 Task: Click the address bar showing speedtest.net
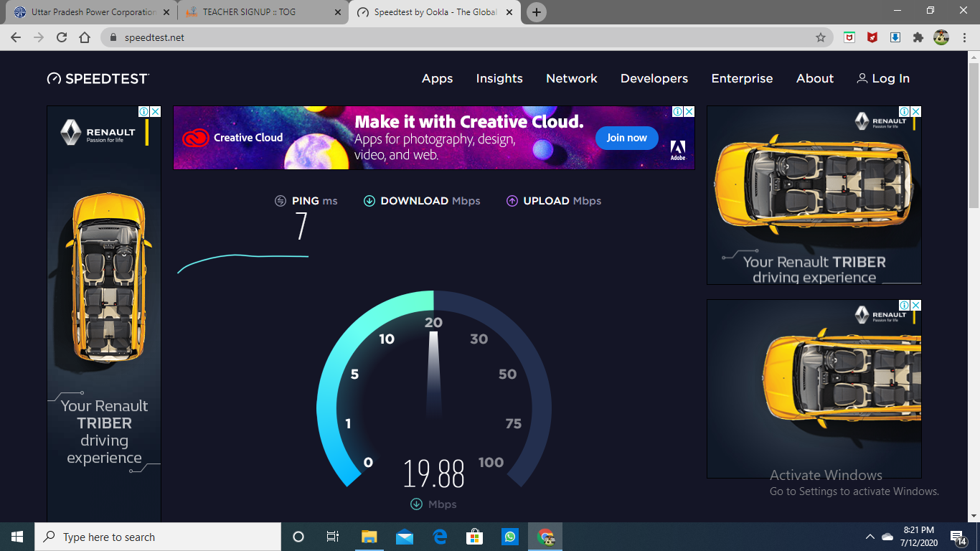pyautogui.click(x=459, y=37)
